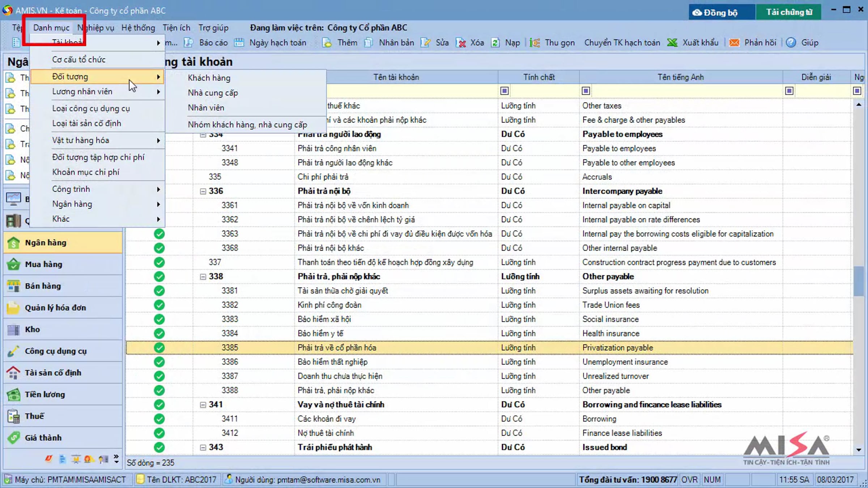Click the Sửa edit toolbar button
This screenshot has height=488, width=868.
point(435,43)
